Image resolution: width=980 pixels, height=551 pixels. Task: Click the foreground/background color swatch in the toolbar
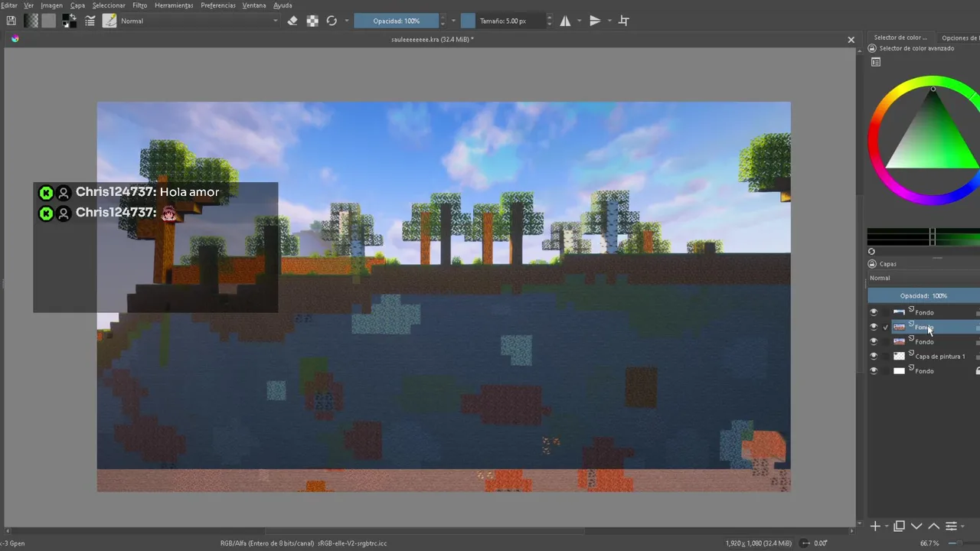click(69, 21)
